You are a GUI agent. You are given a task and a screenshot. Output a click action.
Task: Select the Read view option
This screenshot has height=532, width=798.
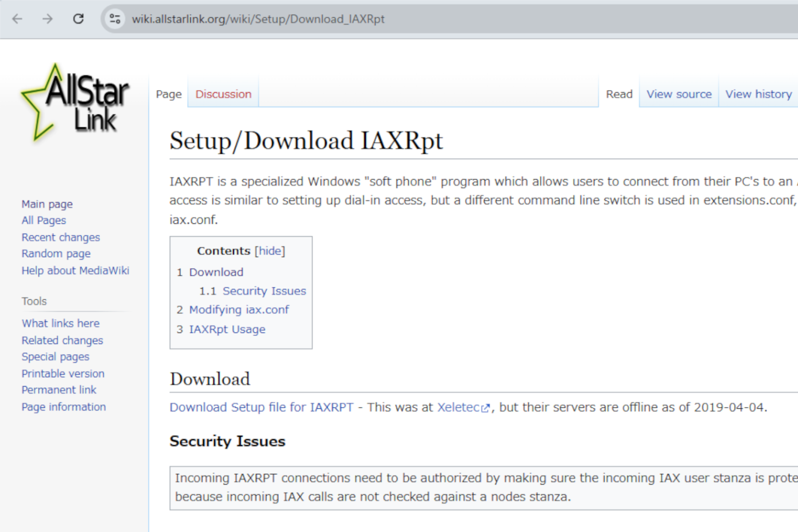coord(619,94)
